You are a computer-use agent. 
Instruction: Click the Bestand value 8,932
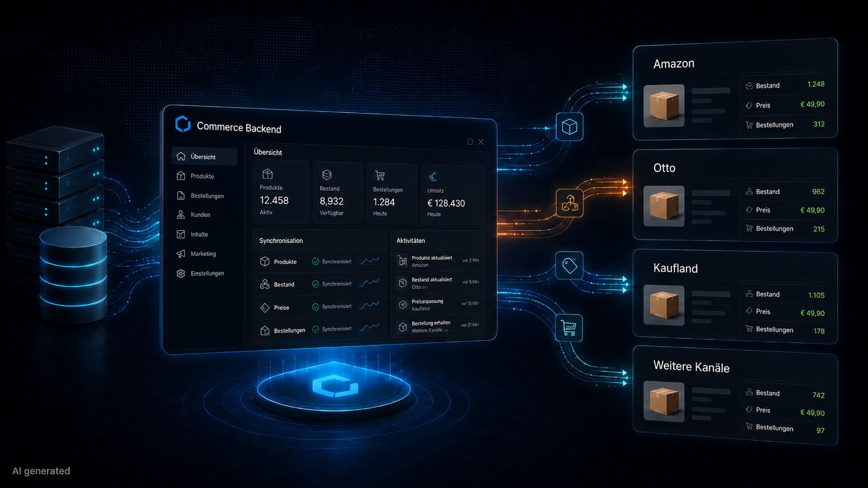tap(331, 201)
